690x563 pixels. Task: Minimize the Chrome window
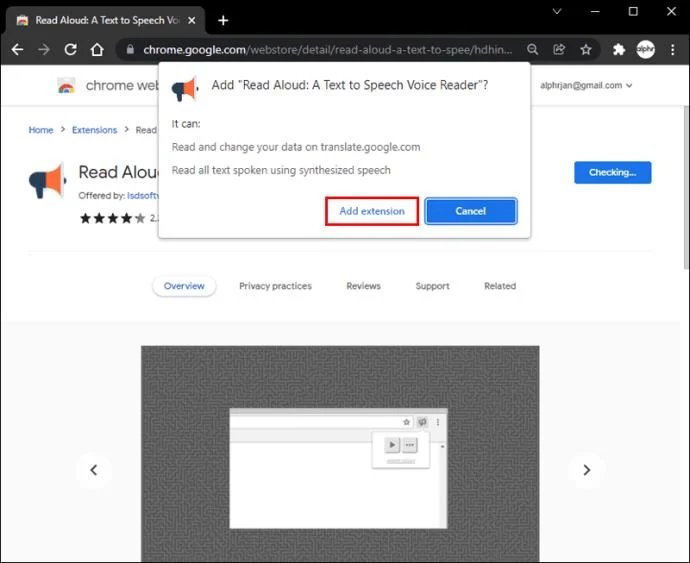(595, 11)
